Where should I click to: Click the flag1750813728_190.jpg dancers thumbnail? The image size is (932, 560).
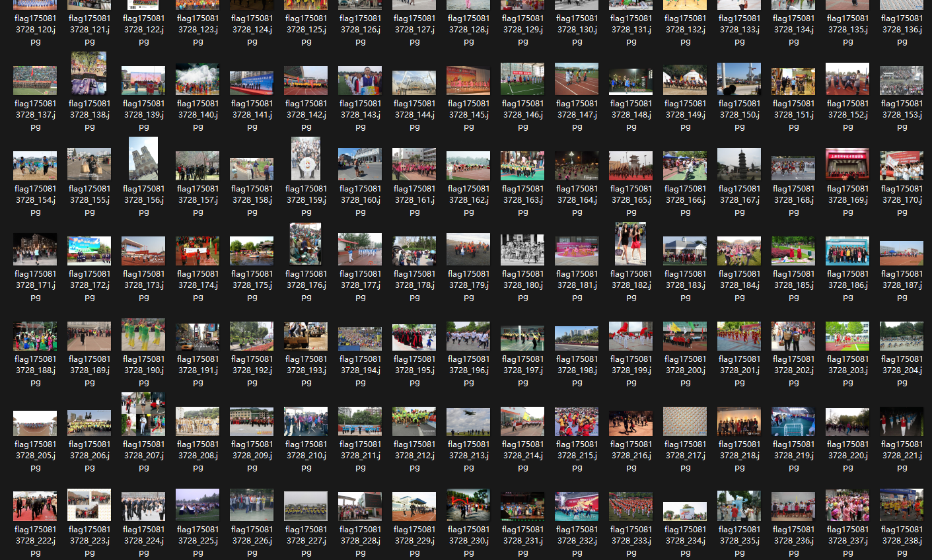143,335
